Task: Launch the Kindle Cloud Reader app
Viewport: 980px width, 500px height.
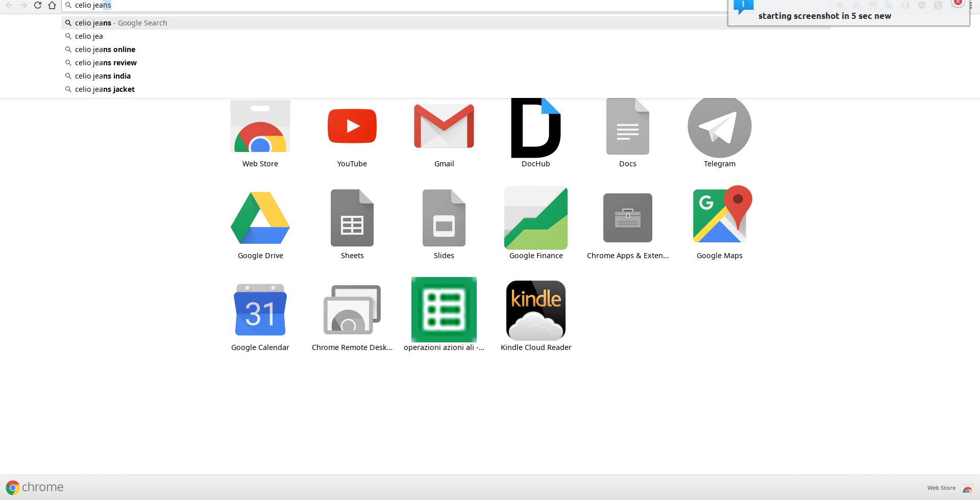Action: [536, 310]
